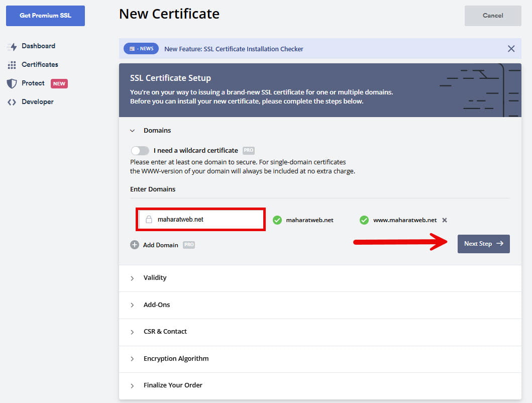The image size is (532, 403).
Task: Click the lock icon in the domain field
Action: coord(149,219)
